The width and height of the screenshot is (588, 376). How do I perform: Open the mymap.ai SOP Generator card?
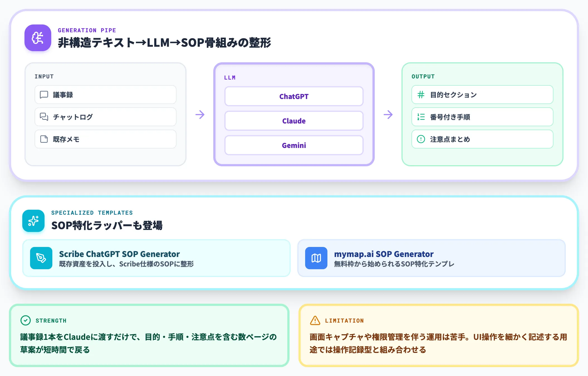point(432,258)
